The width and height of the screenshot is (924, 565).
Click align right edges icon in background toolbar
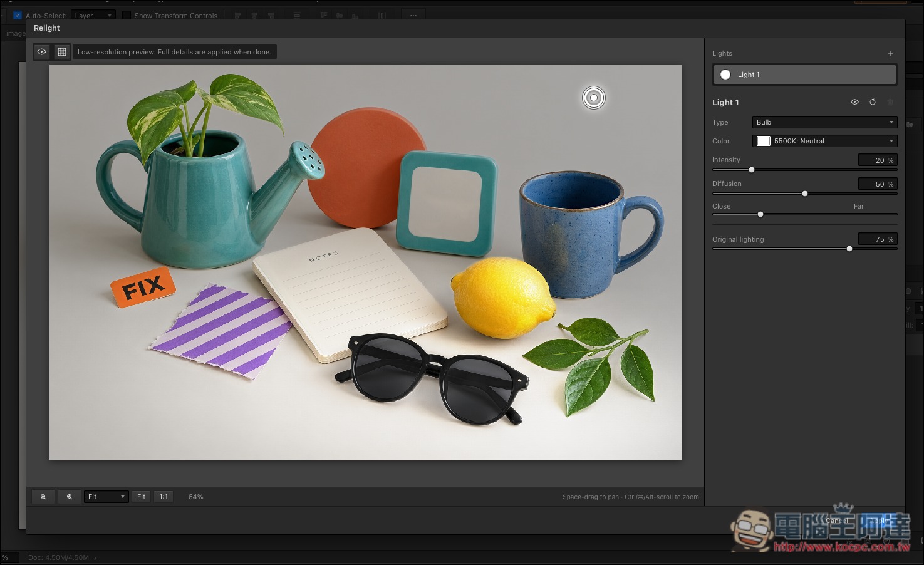pos(271,16)
